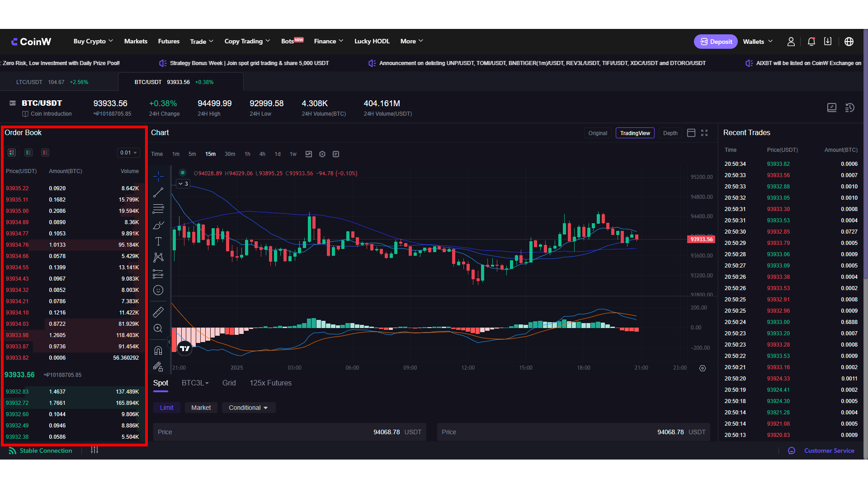Viewport: 868px width, 488px height.
Task: Switch chart to Depth view
Action: point(670,133)
